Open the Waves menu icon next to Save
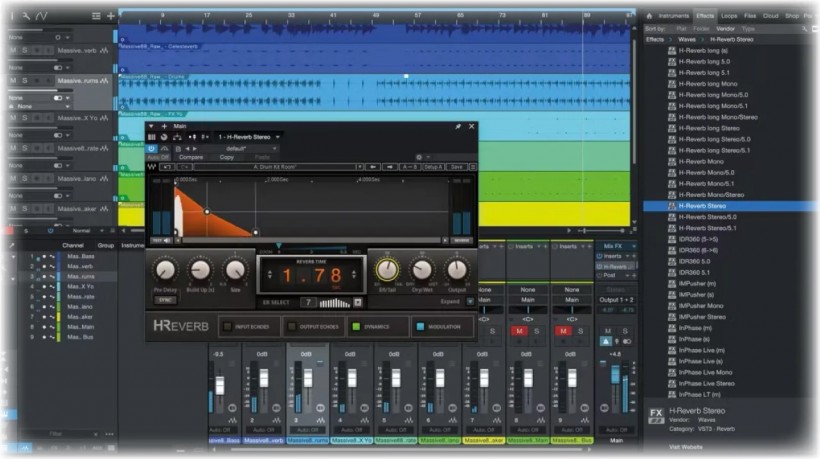This screenshot has width=820, height=459. tap(473, 167)
